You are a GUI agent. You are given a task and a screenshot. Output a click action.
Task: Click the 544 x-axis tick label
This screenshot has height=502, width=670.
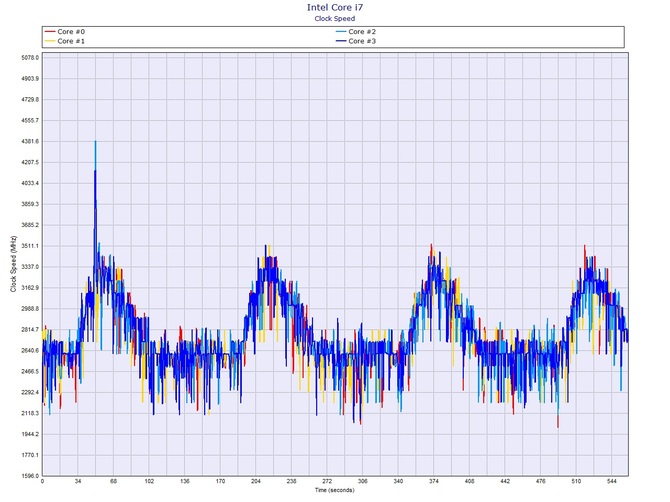(611, 481)
